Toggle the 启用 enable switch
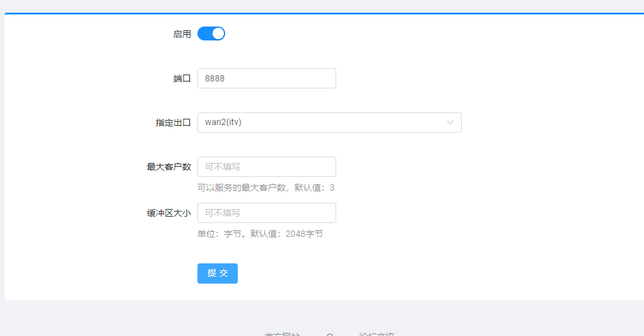Screen dimensions: 644x336 [x=211, y=33]
